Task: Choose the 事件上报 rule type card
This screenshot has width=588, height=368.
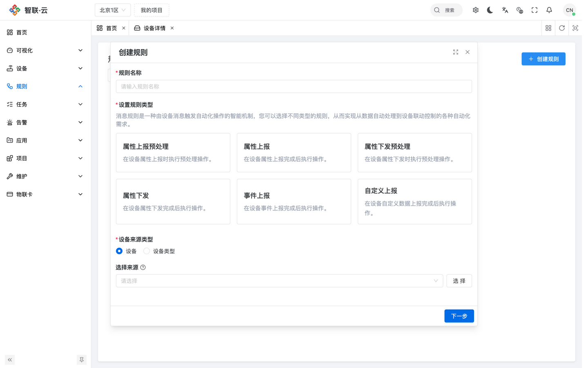Action: pyautogui.click(x=294, y=202)
